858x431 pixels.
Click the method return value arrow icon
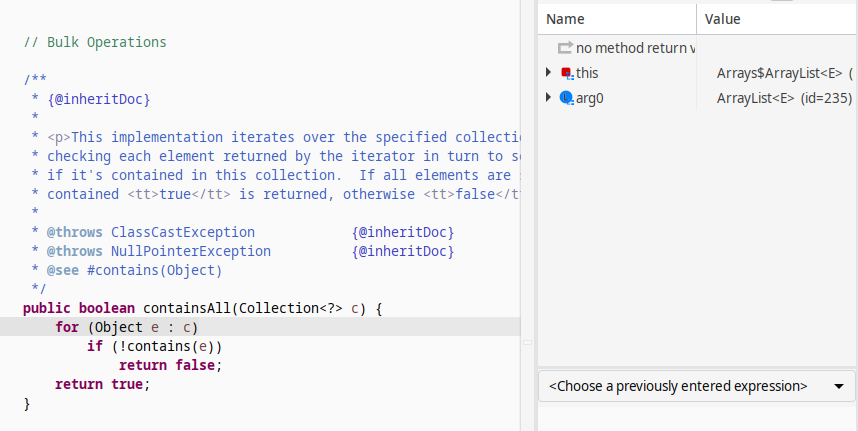point(565,48)
